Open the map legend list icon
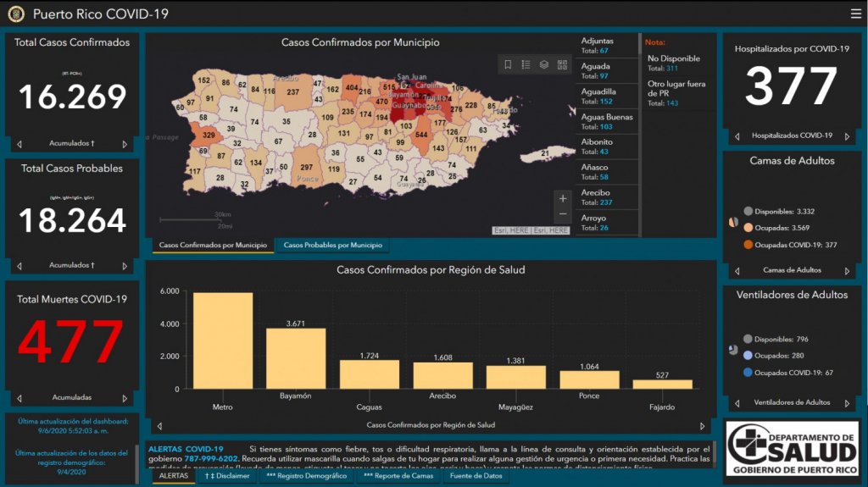 tap(526, 64)
